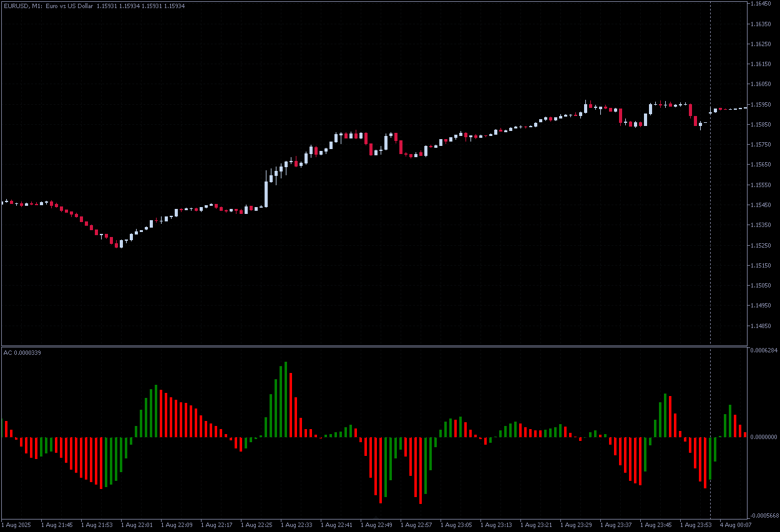Click the 4 Aug 00:07 time label
Viewport: 780px width, 532px height.
(x=736, y=525)
